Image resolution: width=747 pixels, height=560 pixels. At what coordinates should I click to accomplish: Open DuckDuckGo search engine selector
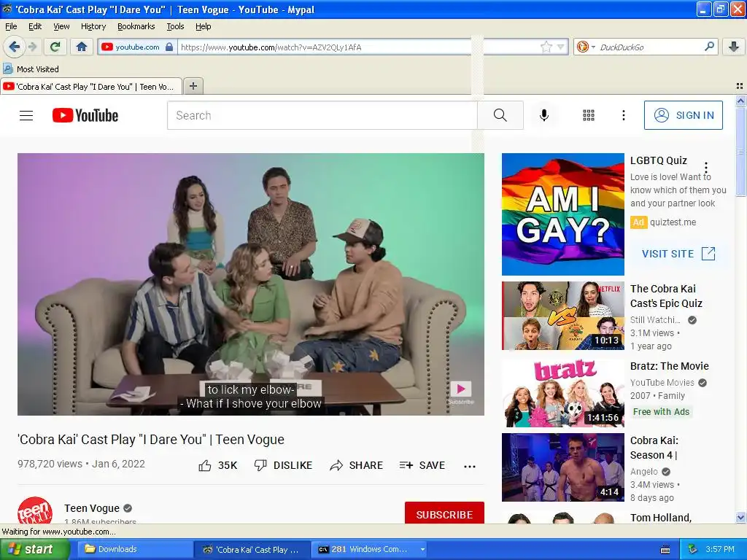586,47
